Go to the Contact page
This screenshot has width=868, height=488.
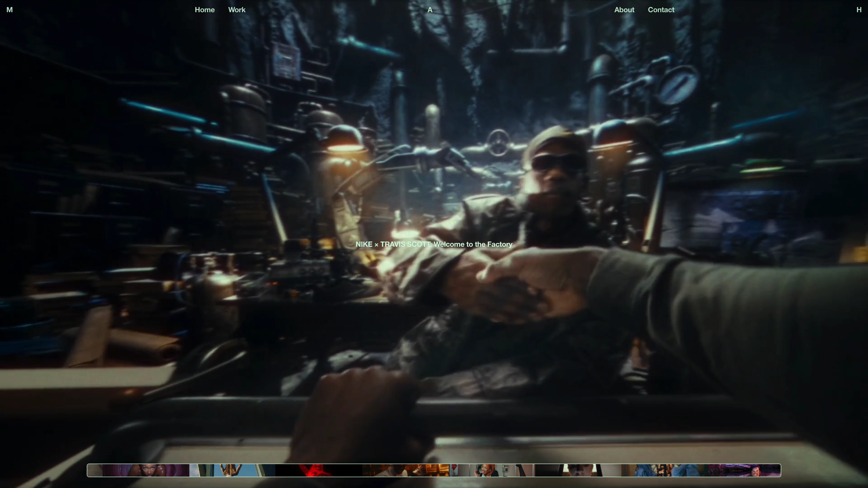point(661,10)
